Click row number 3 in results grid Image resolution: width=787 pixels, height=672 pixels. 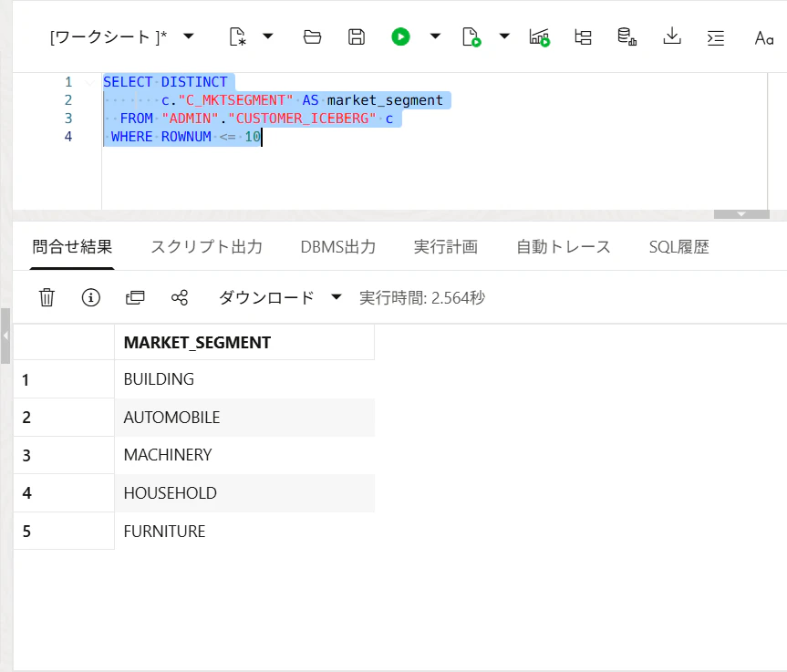coord(64,455)
